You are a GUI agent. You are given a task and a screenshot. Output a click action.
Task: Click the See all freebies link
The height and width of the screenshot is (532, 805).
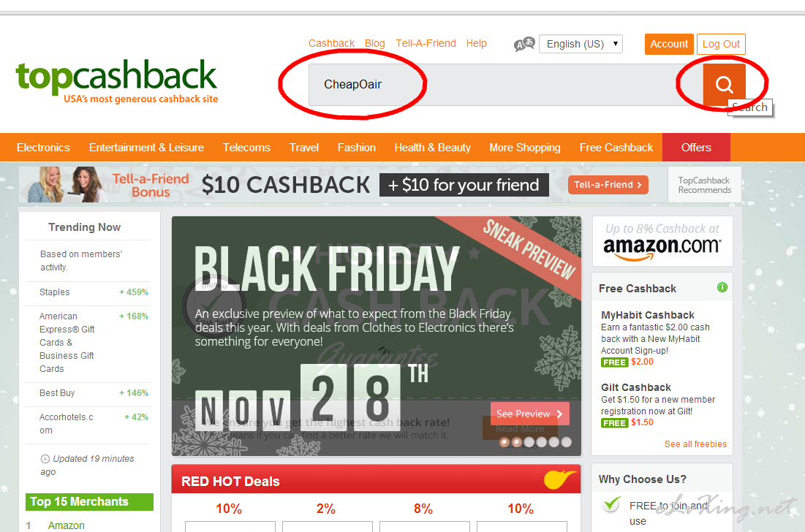pyautogui.click(x=695, y=444)
